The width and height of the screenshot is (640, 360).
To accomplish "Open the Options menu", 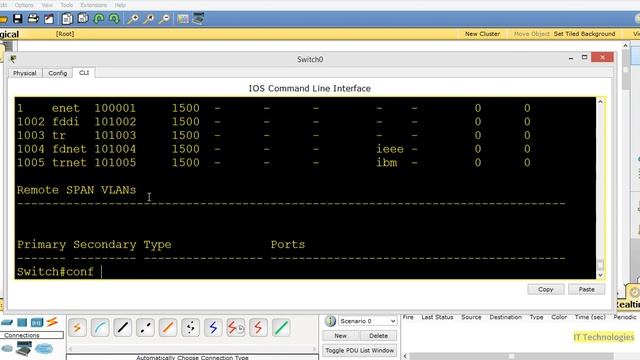I will tap(24, 5).
